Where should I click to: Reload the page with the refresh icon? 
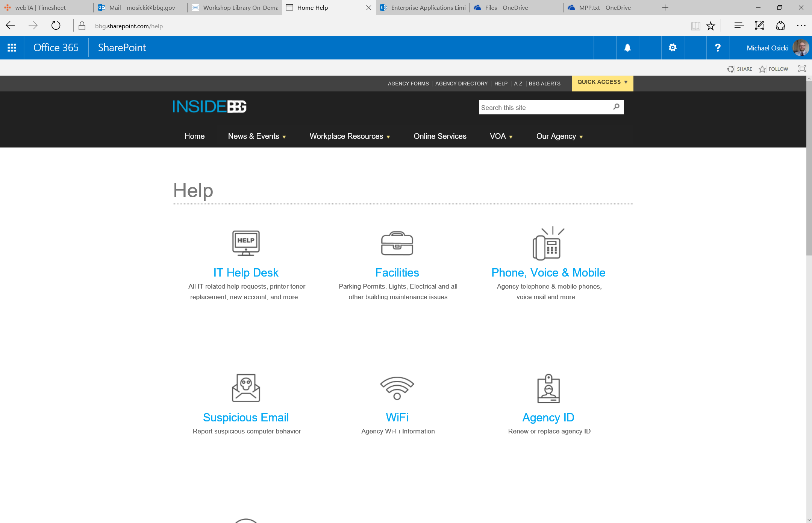[x=56, y=26]
